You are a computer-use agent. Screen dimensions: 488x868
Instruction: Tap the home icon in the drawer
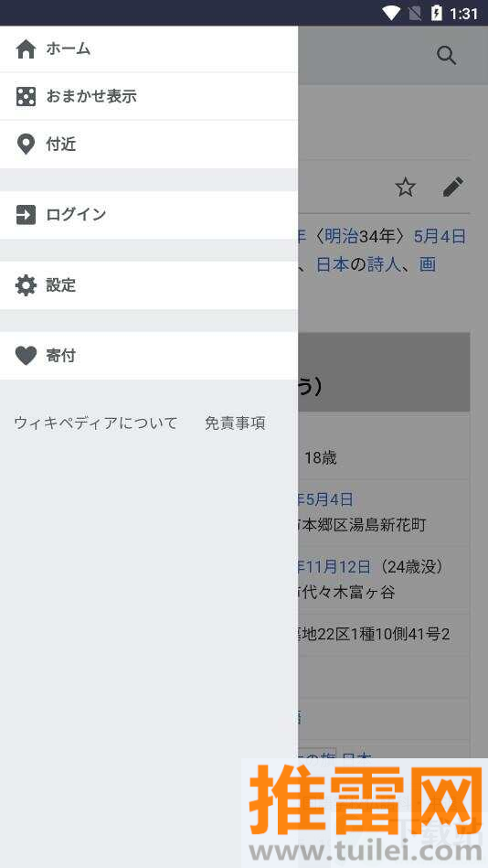click(x=26, y=48)
